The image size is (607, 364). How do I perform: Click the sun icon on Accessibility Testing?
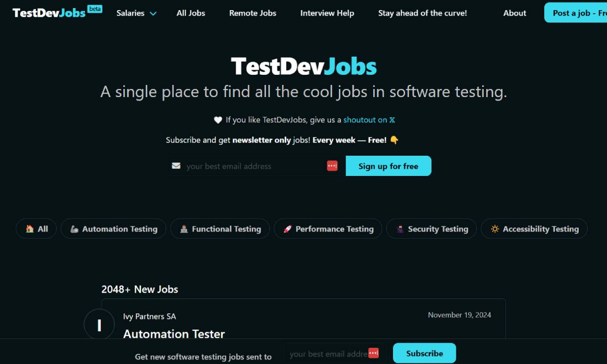pos(495,229)
